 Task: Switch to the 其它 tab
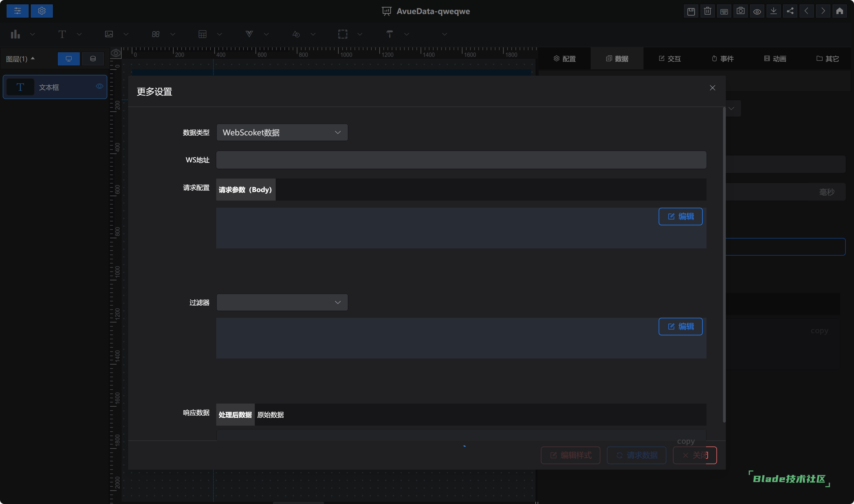tap(828, 59)
